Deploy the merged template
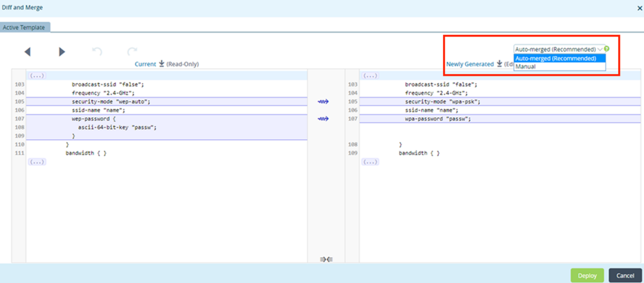 click(x=587, y=275)
